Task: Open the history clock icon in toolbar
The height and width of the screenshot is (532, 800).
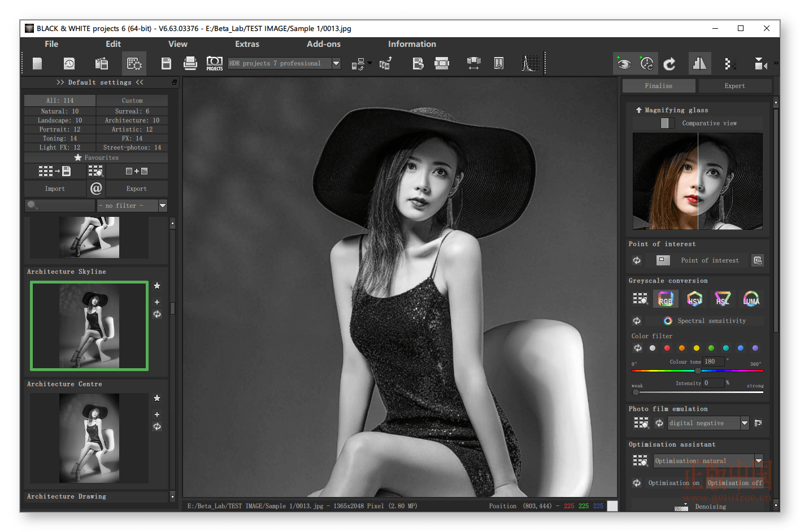Action: click(x=69, y=63)
